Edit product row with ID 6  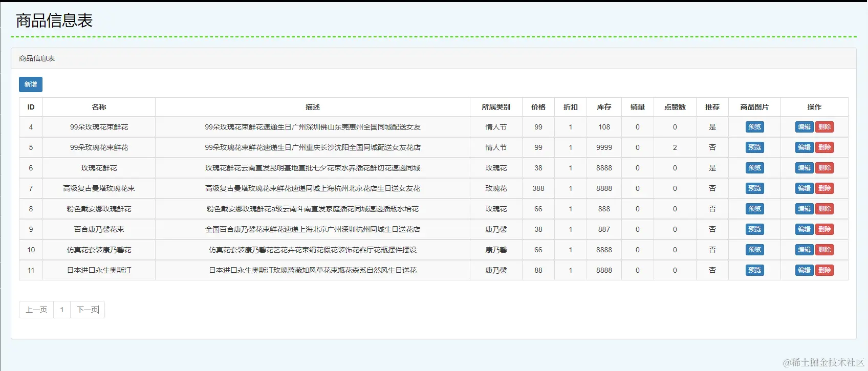(804, 168)
